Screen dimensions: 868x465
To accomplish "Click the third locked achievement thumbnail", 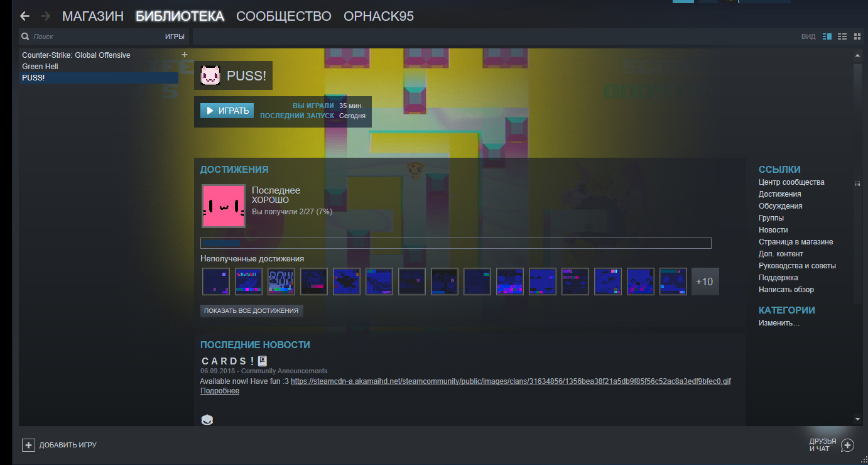I will tap(281, 282).
